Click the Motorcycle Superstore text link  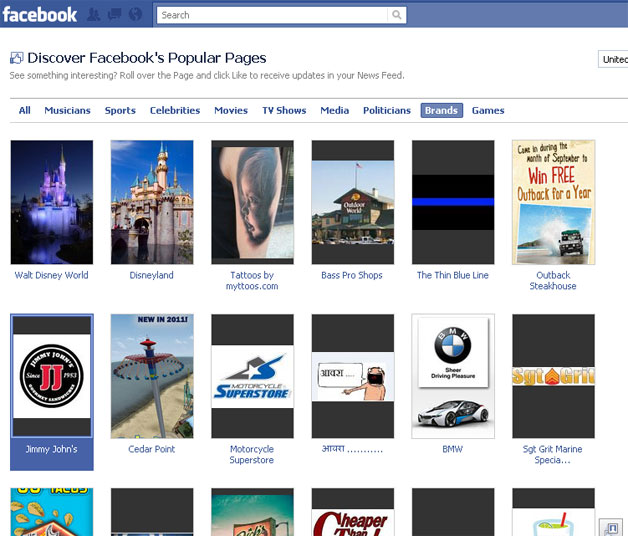(252, 454)
